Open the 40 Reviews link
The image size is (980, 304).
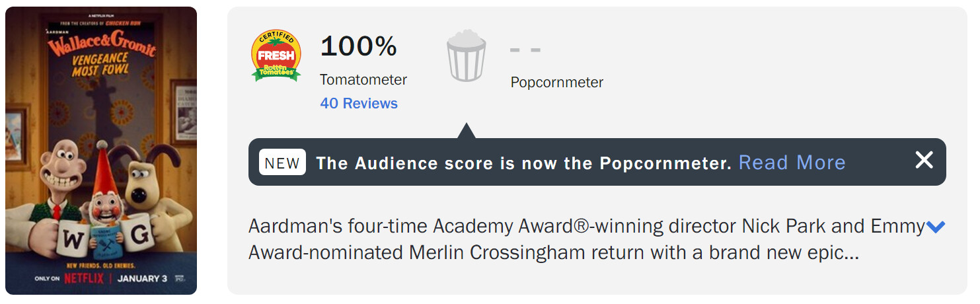pyautogui.click(x=359, y=104)
